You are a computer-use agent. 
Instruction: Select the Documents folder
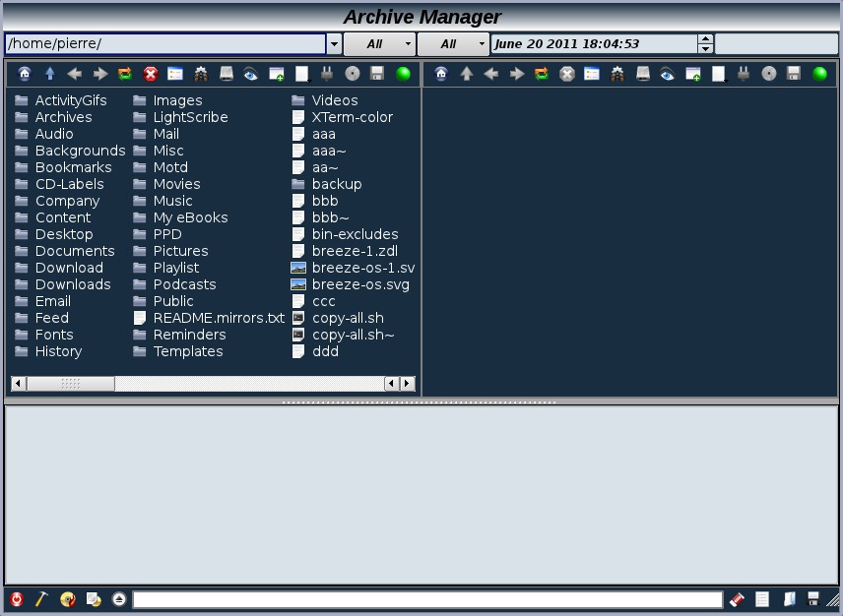tap(74, 251)
